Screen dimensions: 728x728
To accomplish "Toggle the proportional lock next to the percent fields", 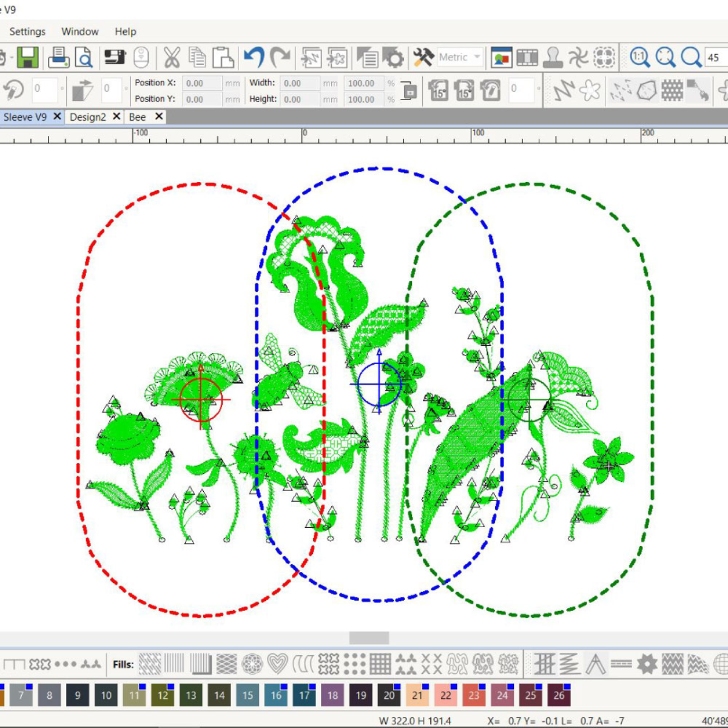I will click(409, 91).
